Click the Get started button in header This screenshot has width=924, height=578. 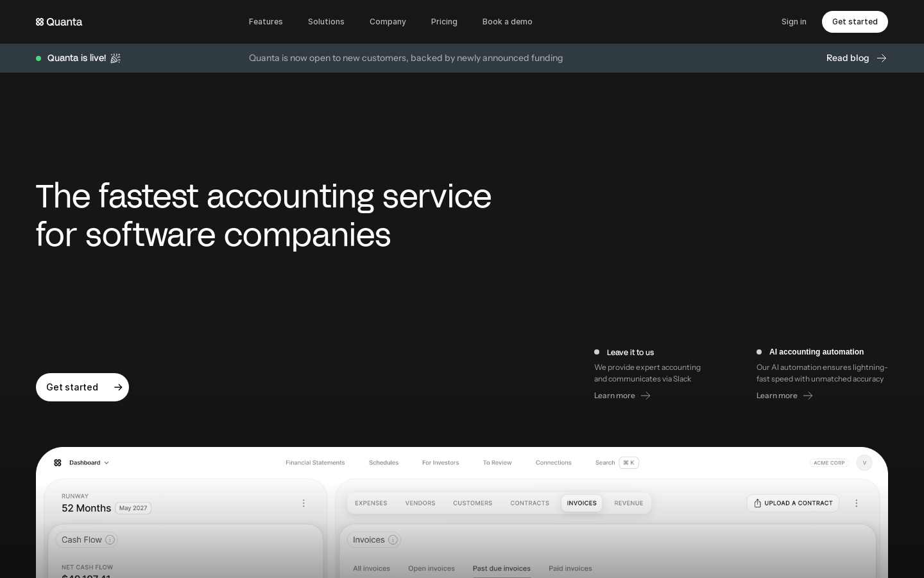855,22
